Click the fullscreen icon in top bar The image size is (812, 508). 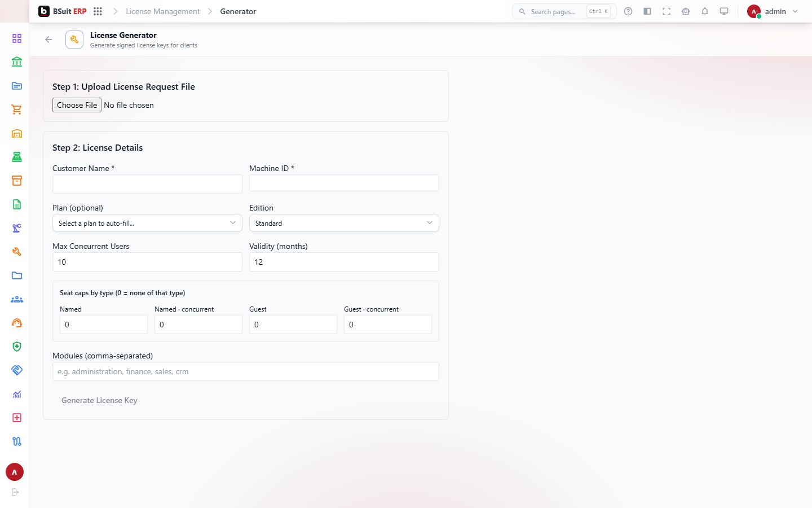coord(667,11)
